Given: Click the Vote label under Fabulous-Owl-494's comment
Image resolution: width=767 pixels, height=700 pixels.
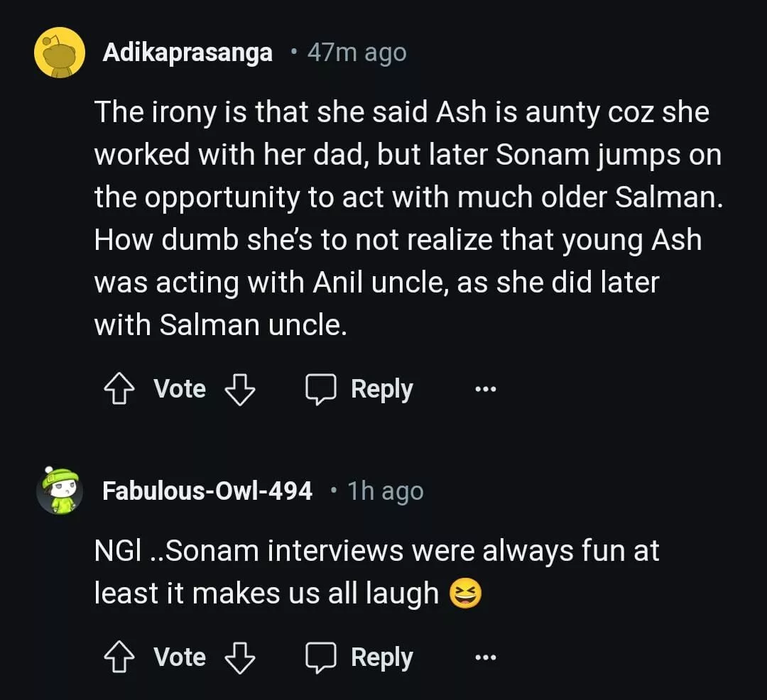Looking at the screenshot, I should pyautogui.click(x=180, y=657).
